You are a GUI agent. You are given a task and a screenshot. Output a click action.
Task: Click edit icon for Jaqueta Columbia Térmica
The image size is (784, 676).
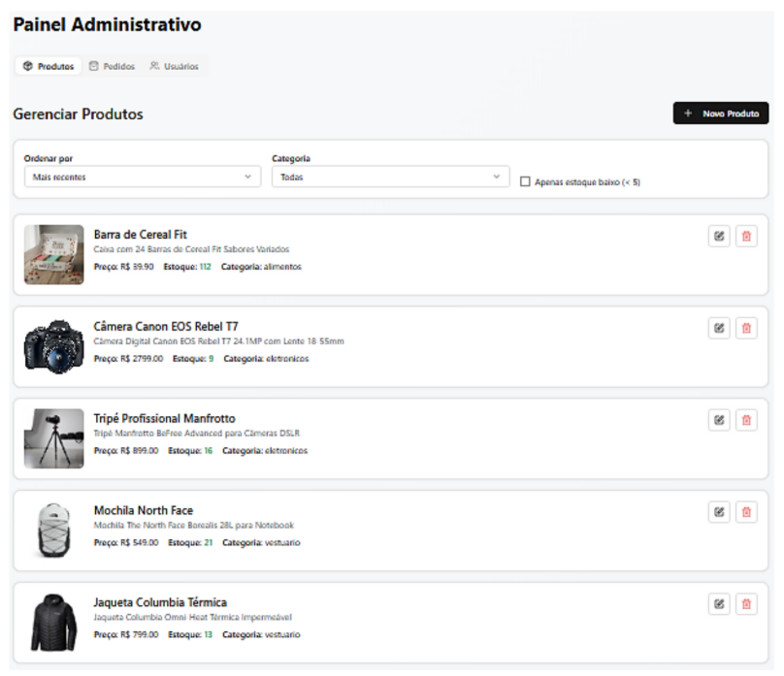(x=718, y=604)
